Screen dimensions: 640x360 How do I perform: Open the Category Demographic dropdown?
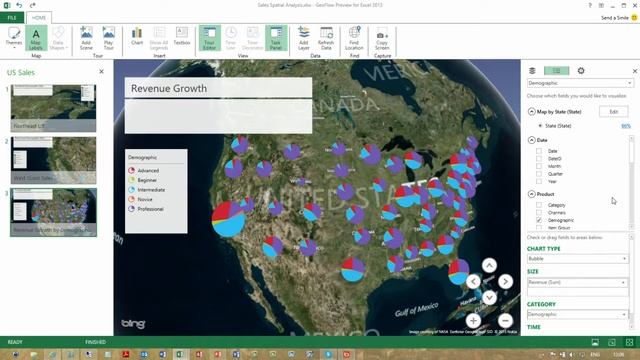[577, 314]
